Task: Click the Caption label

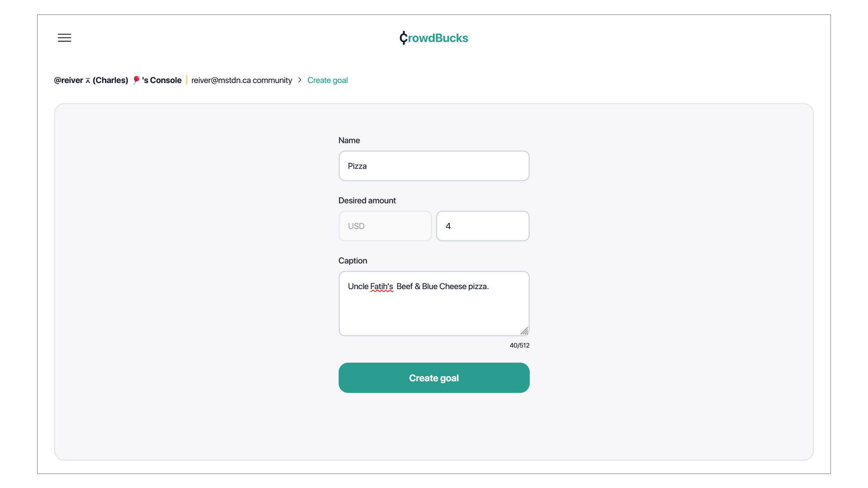Action: [353, 261]
